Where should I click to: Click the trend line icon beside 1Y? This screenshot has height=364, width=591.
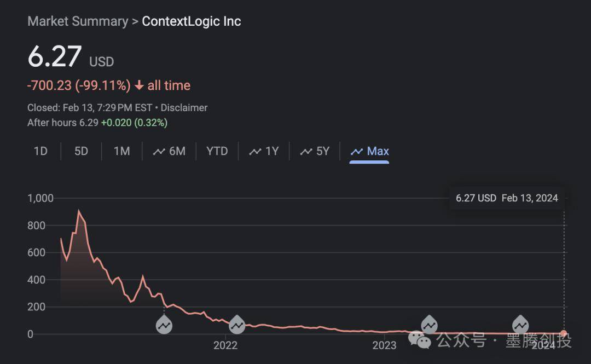coord(255,152)
